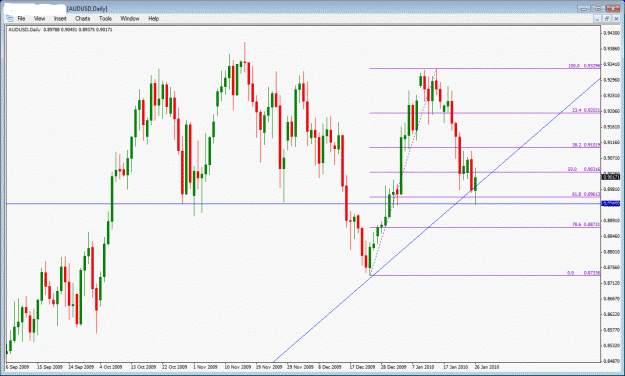Image resolution: width=625 pixels, height=376 pixels.
Task: Click the 19 Nov 2009 date label
Action: click(269, 367)
